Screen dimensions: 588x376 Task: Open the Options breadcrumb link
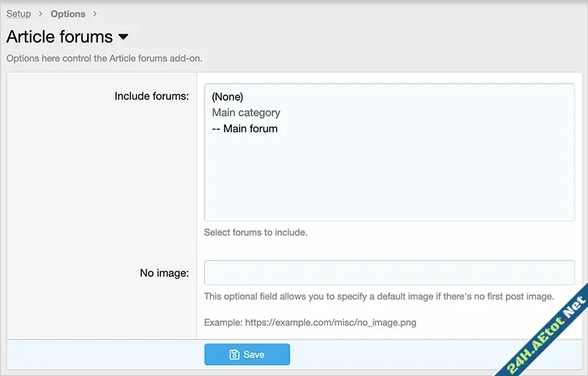point(68,14)
